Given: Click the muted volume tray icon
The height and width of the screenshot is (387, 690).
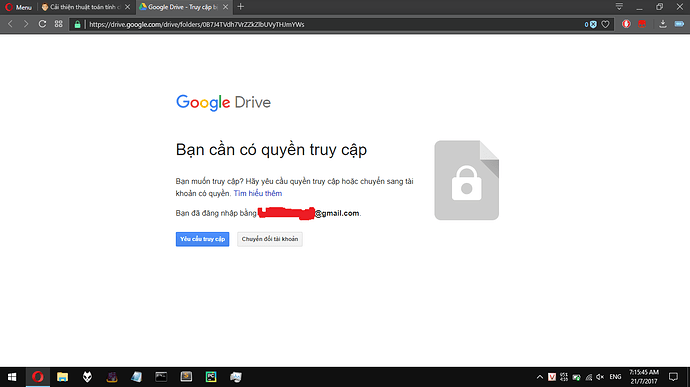Looking at the screenshot, I should [600, 377].
